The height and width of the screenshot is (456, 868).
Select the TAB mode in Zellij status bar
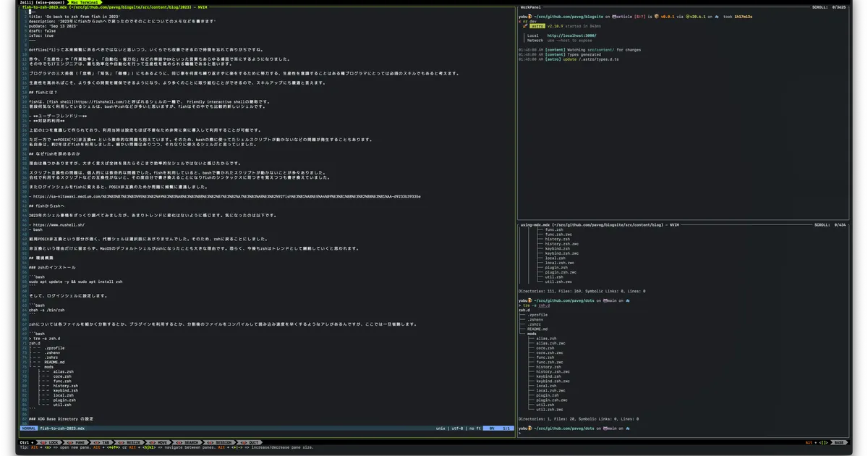(x=101, y=442)
